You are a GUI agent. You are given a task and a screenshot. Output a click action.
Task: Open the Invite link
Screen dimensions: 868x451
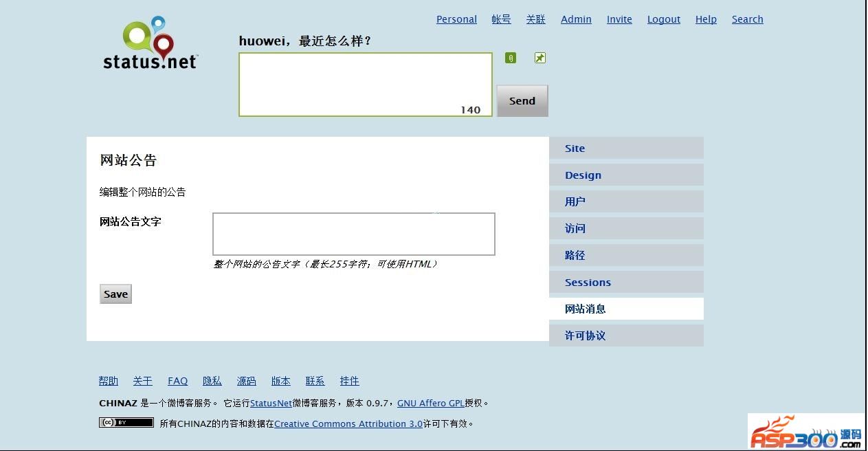619,19
